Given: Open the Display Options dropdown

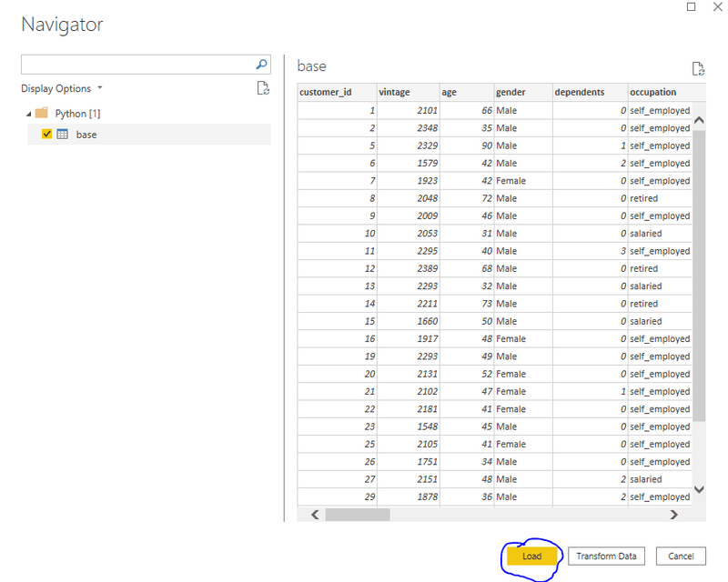Looking at the screenshot, I should click(x=61, y=88).
